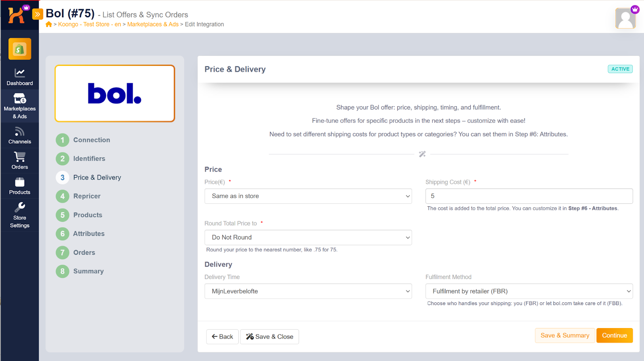Open the Channels feed icon
The image size is (644, 361).
tap(20, 131)
